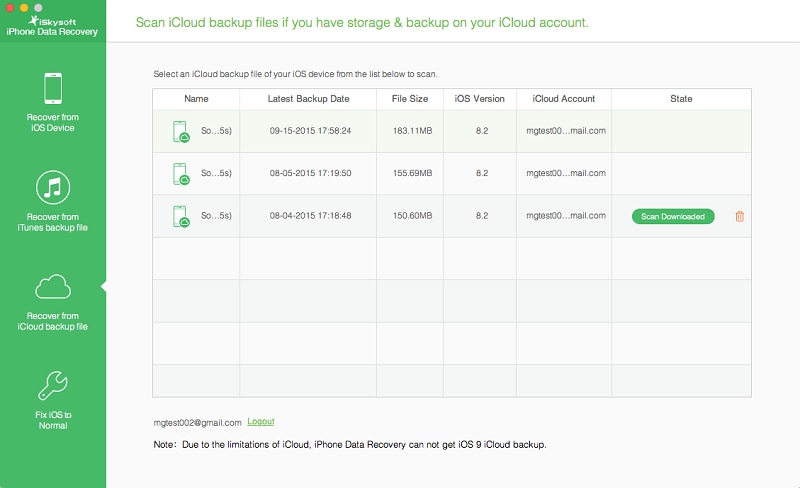Select backup dated 09-15-2015 17:58:24
Screen dimensions: 800x488
pyautogui.click(x=452, y=131)
